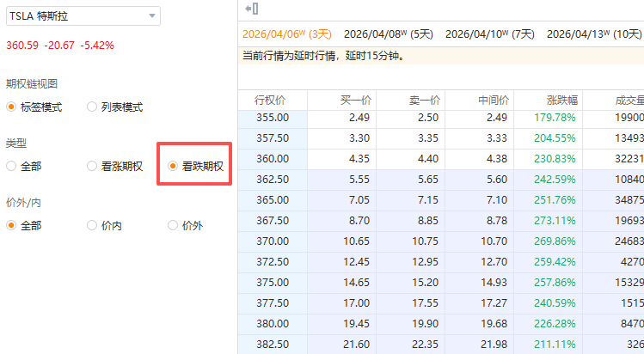Switch to the 2026/04/10 (7天) expiry tab
Screen dimensions: 644x354
point(490,34)
